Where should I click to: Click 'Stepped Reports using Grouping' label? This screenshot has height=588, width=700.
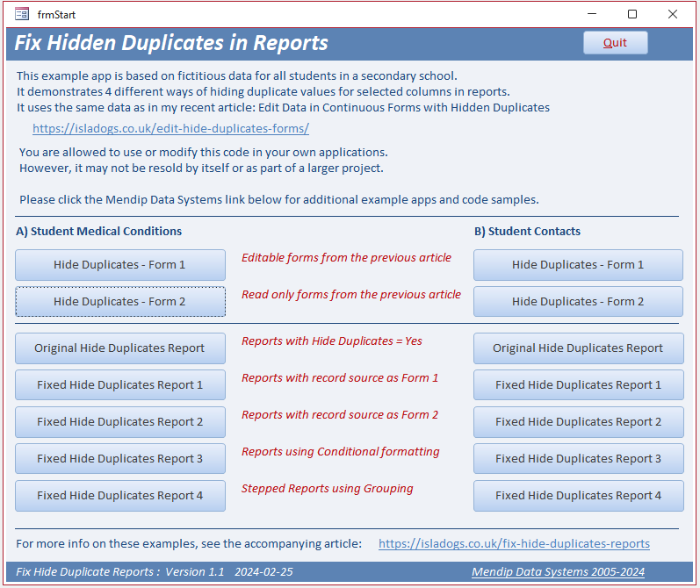[x=328, y=489]
